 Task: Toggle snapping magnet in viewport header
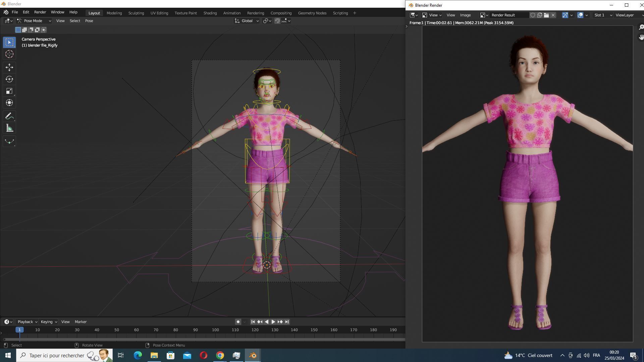pos(277,21)
